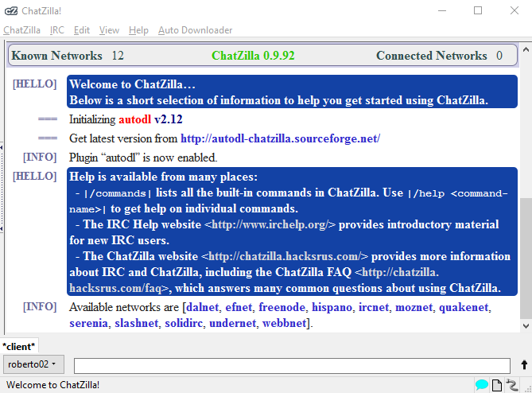The width and height of the screenshot is (532, 393).
Task: Click the cyan chat bubble status icon
Action: pos(481,385)
